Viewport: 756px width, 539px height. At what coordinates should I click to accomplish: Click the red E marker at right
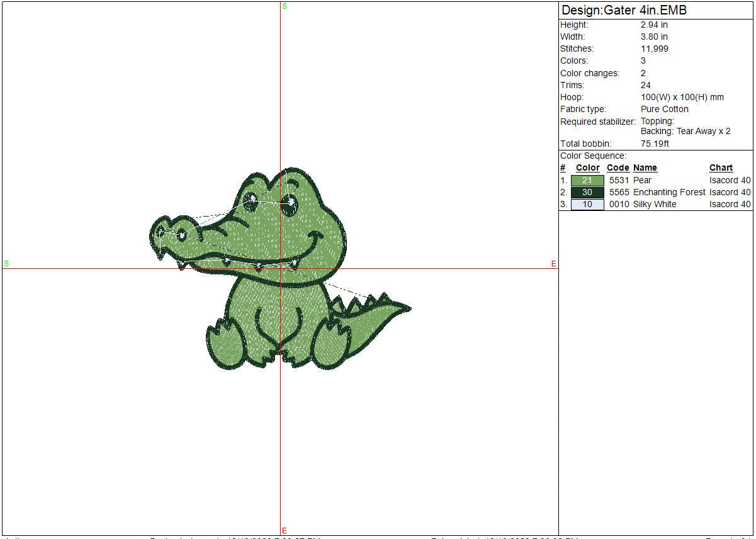pos(554,264)
